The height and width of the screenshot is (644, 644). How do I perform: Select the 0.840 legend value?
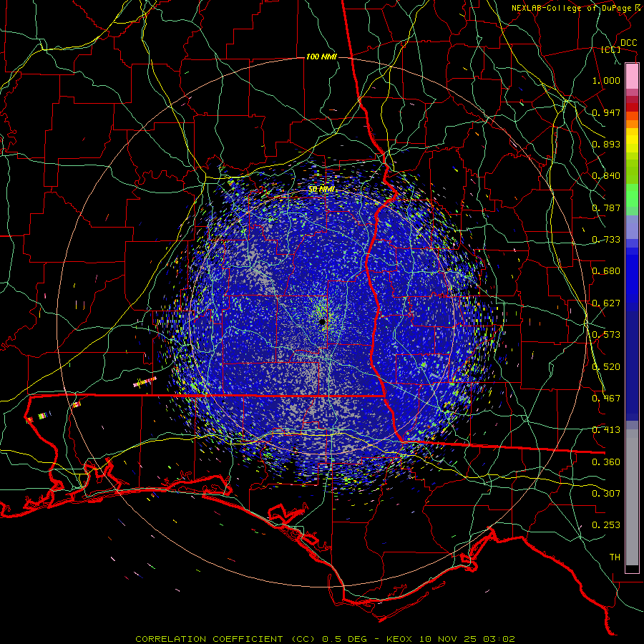(606, 176)
